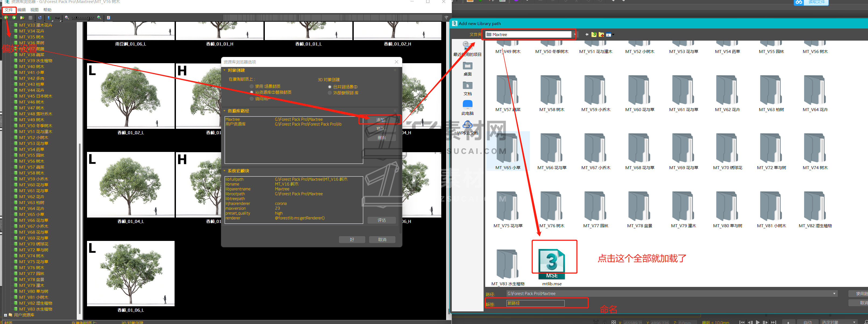The height and width of the screenshot is (324, 868).
Task: Click the checklist options icon in toolbar
Action: 109,17
